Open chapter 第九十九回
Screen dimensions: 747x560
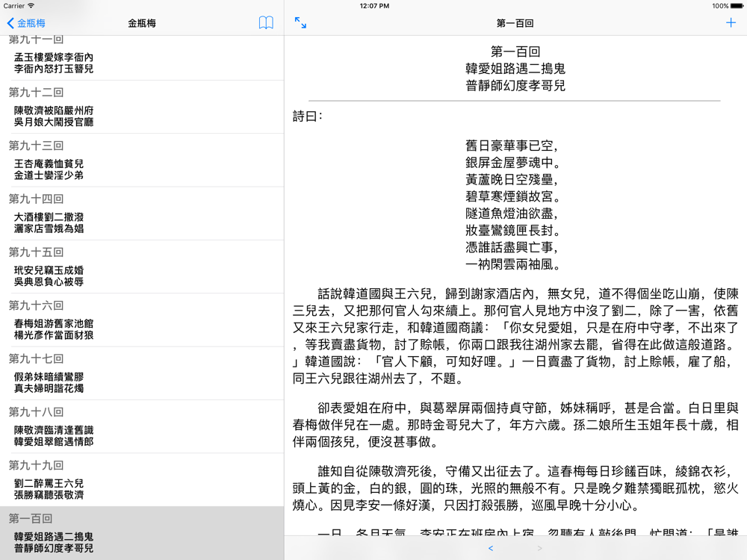click(142, 480)
